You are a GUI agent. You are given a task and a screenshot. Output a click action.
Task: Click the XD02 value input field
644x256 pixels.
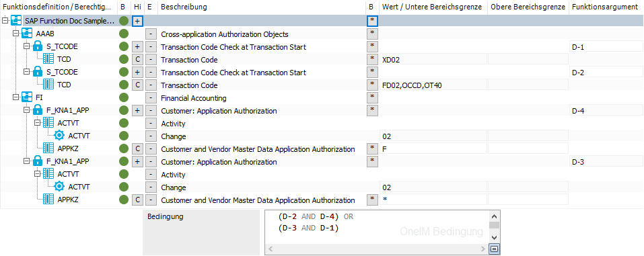pyautogui.click(x=433, y=60)
